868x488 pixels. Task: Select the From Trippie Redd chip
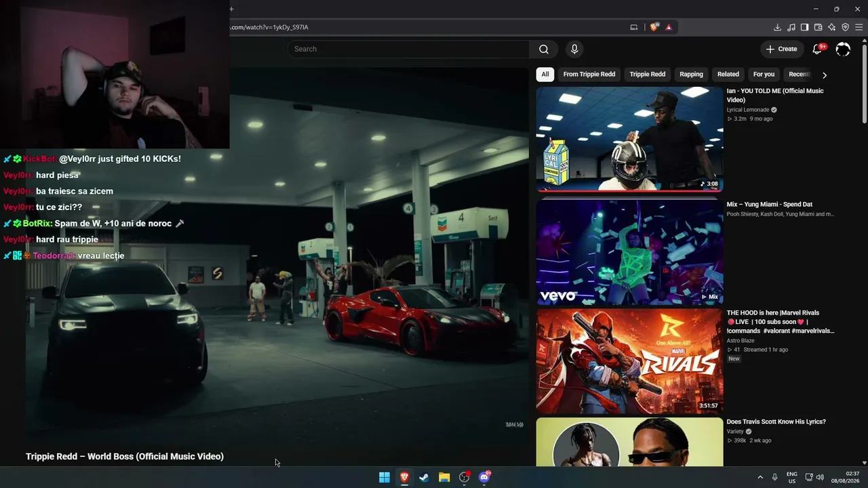click(589, 74)
